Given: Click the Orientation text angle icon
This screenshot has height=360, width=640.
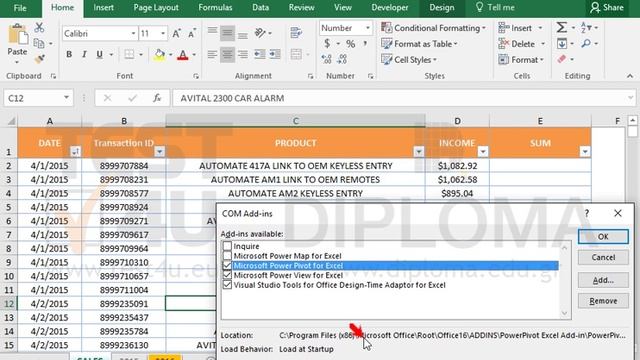Looking at the screenshot, I should 260,33.
